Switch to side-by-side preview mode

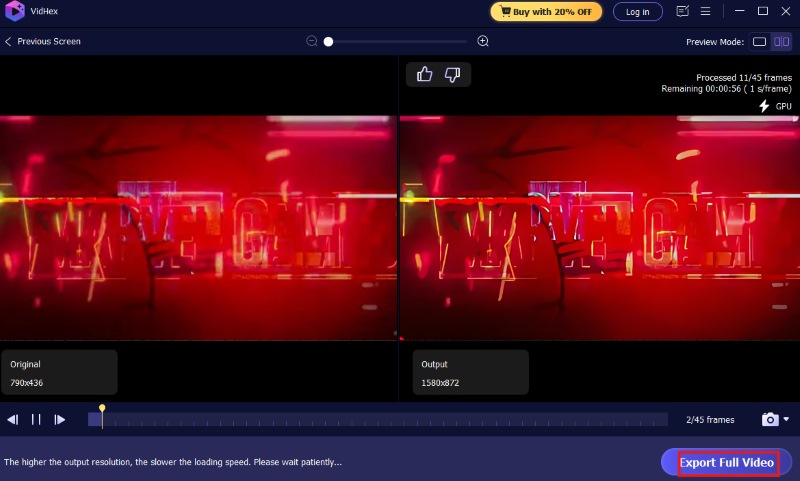[x=782, y=41]
